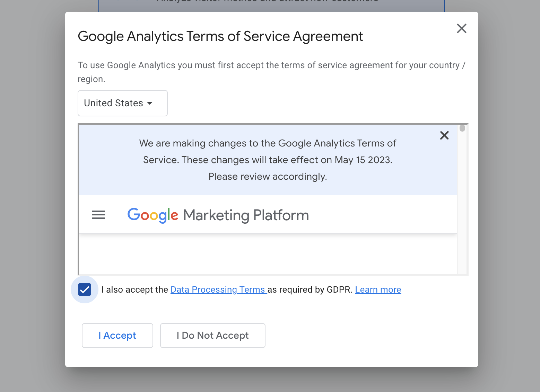
Task: Click the I Do Not Accept button
Action: [x=213, y=336]
